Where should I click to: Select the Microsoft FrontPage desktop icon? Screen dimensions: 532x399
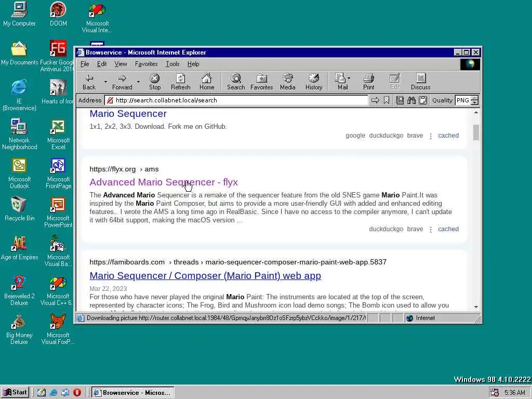pyautogui.click(x=58, y=174)
